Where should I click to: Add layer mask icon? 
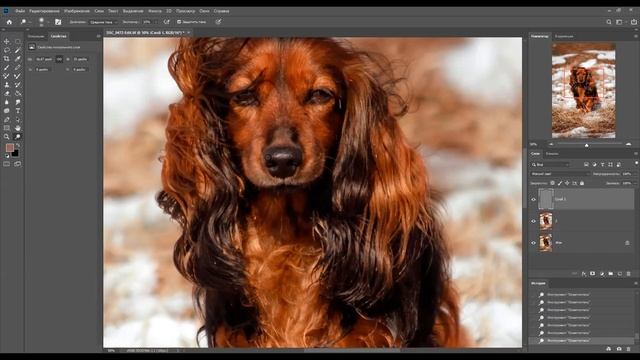[x=593, y=273]
